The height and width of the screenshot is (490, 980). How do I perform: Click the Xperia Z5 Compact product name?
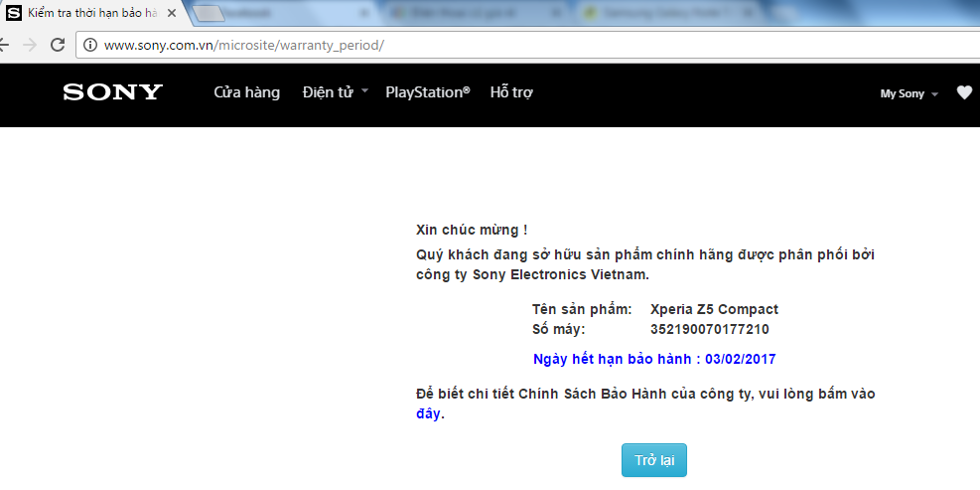[x=714, y=309]
